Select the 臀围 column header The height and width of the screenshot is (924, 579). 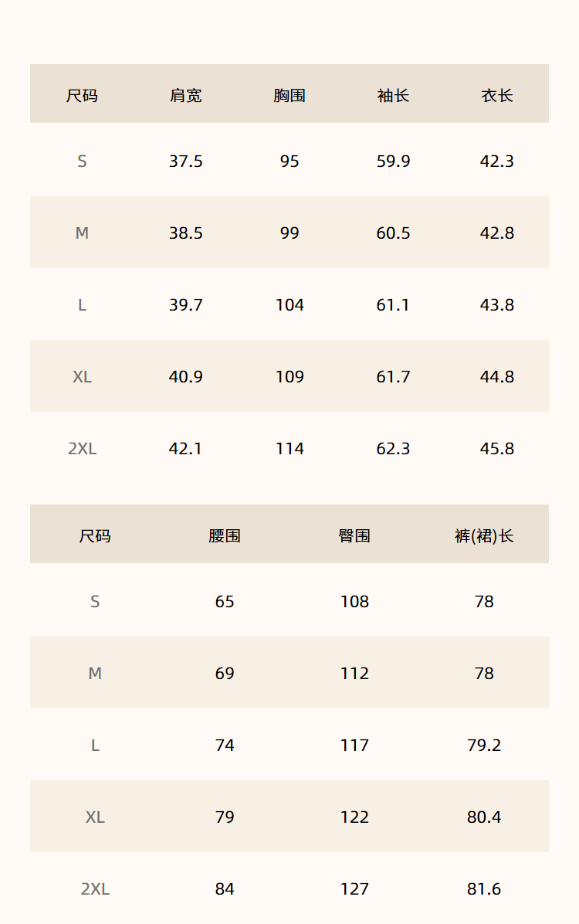[354, 536]
